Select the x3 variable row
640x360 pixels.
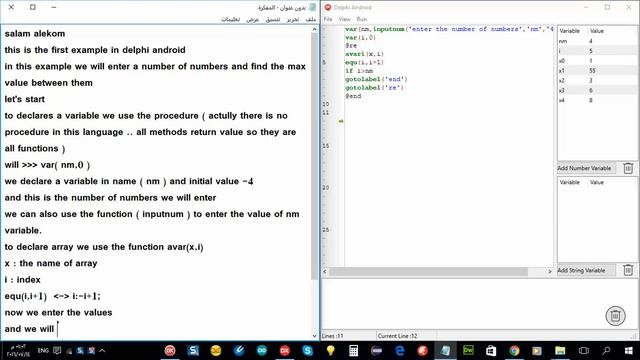597,90
